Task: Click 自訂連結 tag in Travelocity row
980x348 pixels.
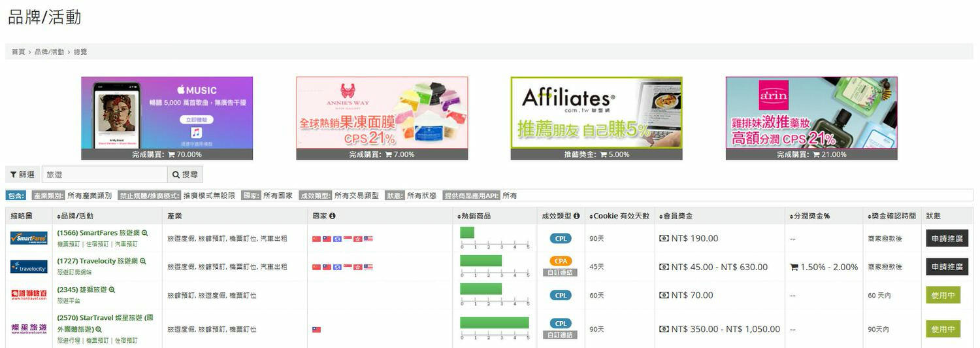Action: point(561,273)
